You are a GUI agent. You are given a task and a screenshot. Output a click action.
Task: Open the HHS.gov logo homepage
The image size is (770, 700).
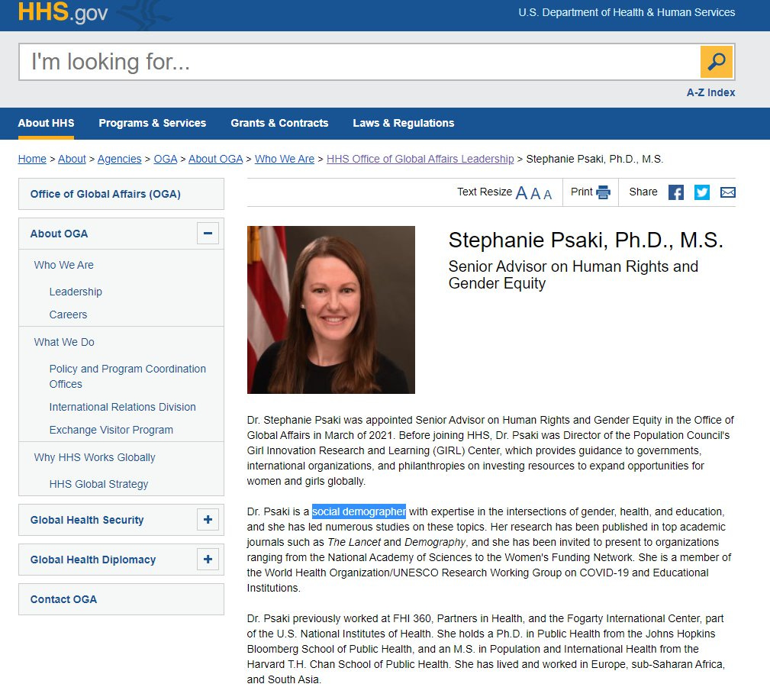coord(63,12)
